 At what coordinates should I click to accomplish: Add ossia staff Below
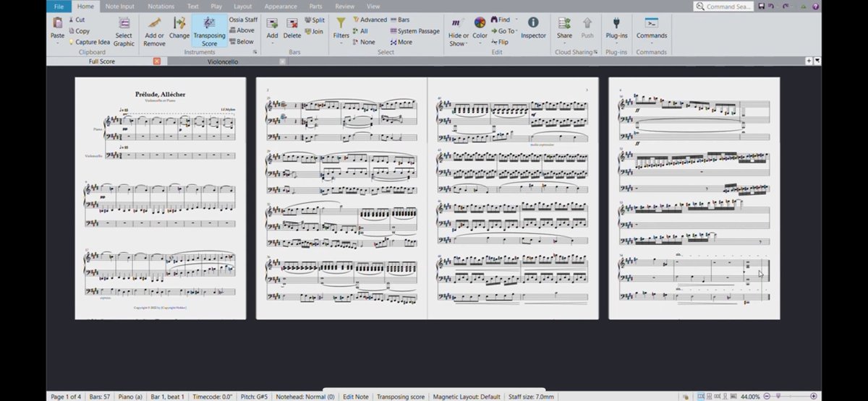(242, 42)
